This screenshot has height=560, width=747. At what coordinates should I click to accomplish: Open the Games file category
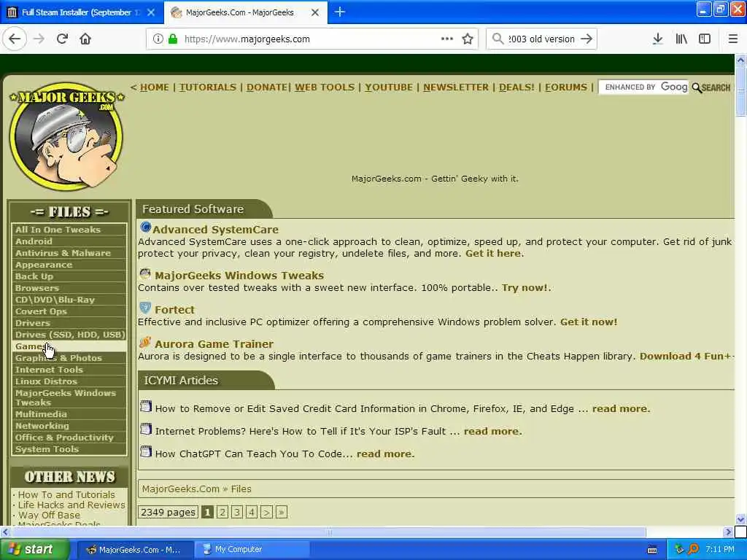tap(69, 346)
